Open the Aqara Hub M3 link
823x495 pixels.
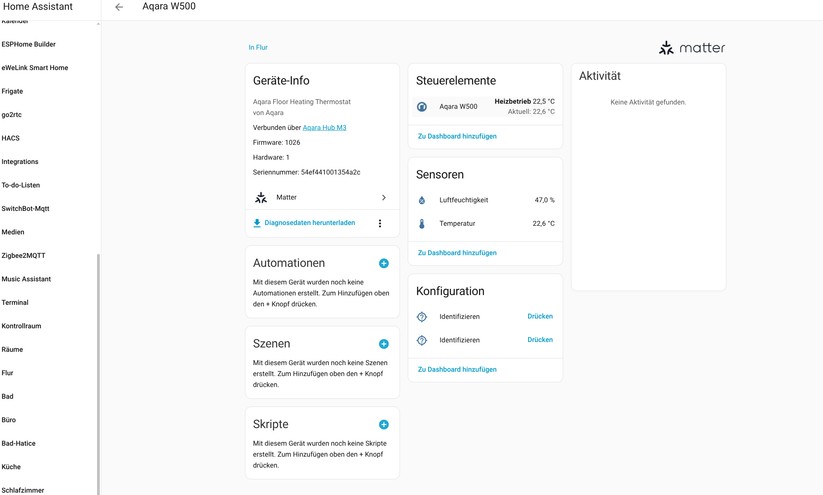point(324,128)
